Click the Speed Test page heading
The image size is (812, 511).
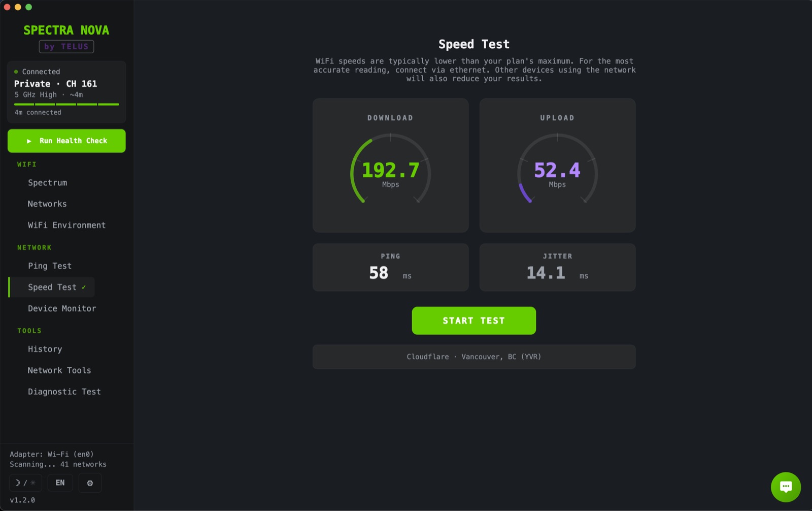[474, 44]
